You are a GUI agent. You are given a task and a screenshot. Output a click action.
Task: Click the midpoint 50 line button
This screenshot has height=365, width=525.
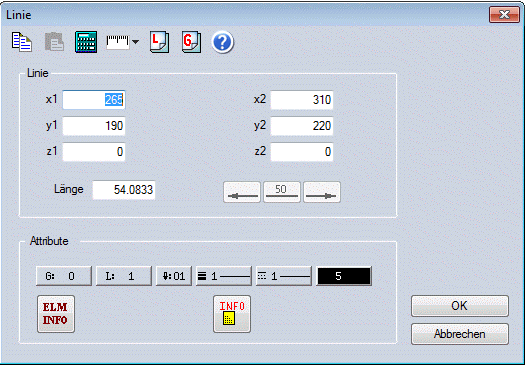(282, 192)
